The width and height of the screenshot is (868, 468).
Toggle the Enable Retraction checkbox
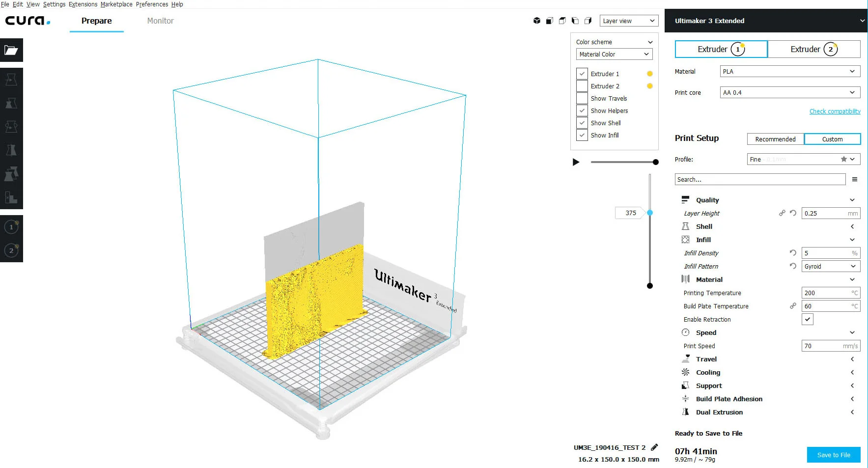pyautogui.click(x=808, y=319)
